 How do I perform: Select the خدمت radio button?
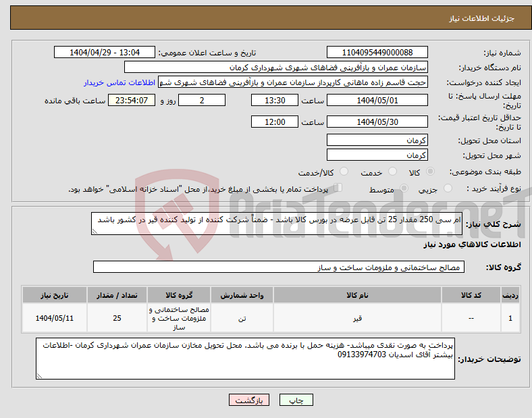click(392, 172)
